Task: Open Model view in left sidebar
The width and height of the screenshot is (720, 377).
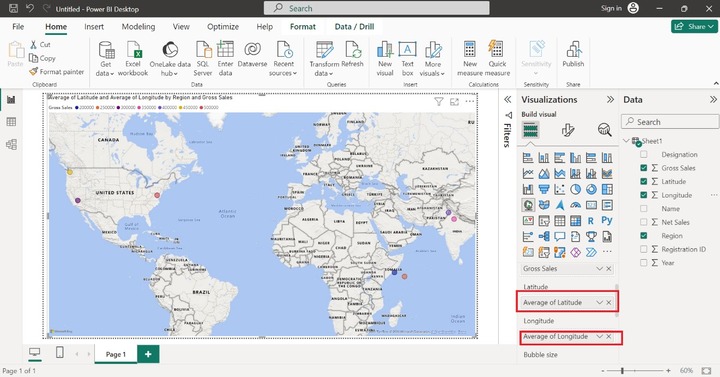Action: tap(11, 144)
